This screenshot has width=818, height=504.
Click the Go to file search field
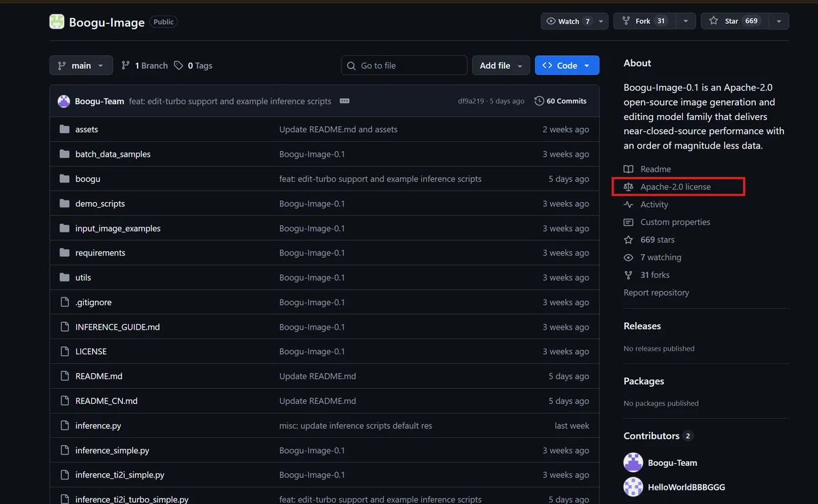pyautogui.click(x=404, y=65)
